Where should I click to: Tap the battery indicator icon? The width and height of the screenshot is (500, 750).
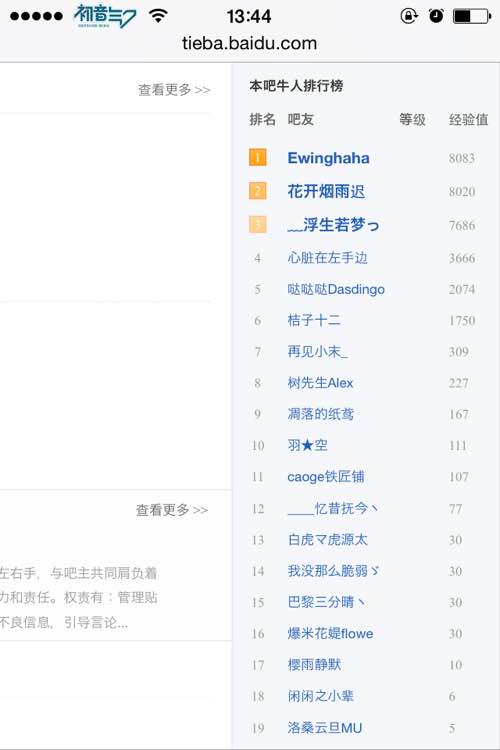tap(472, 16)
